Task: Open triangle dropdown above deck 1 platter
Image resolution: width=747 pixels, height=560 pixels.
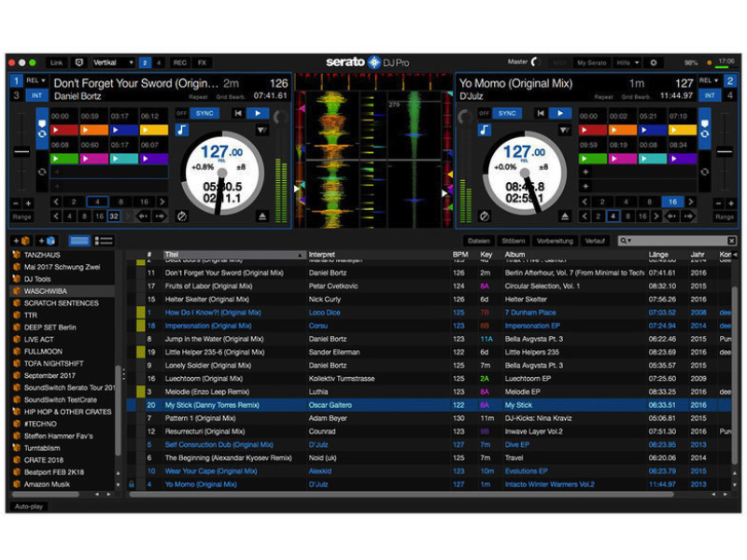Action: [262, 130]
